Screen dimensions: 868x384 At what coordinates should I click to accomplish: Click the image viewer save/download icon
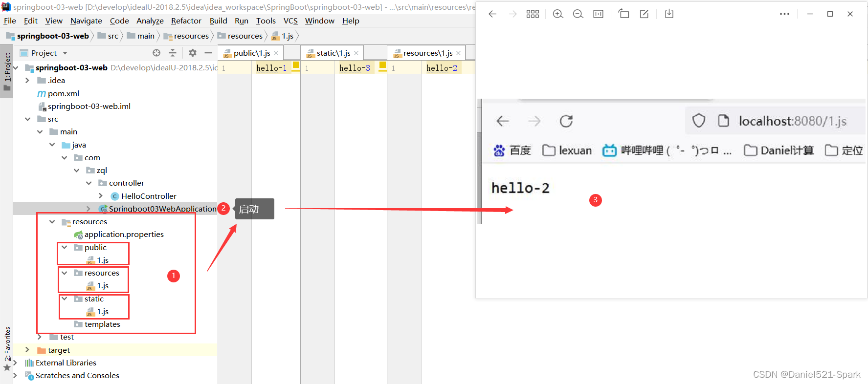point(669,14)
